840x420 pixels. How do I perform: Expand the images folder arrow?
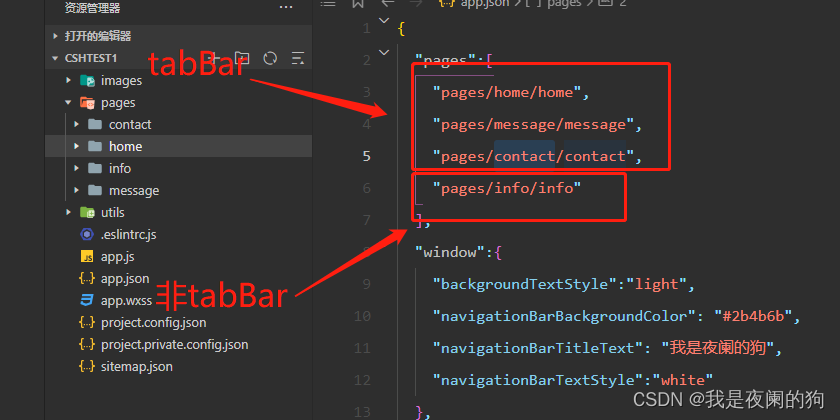[x=69, y=80]
